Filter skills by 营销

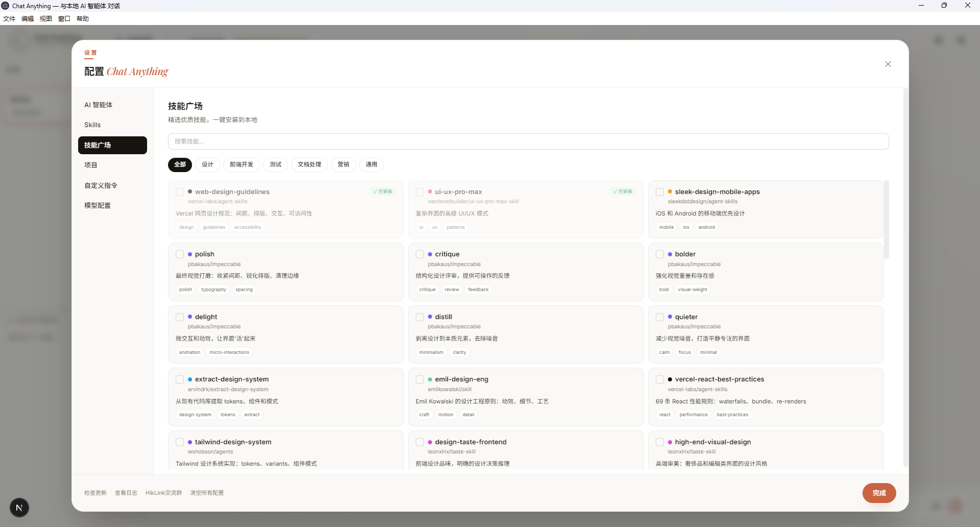(x=343, y=164)
